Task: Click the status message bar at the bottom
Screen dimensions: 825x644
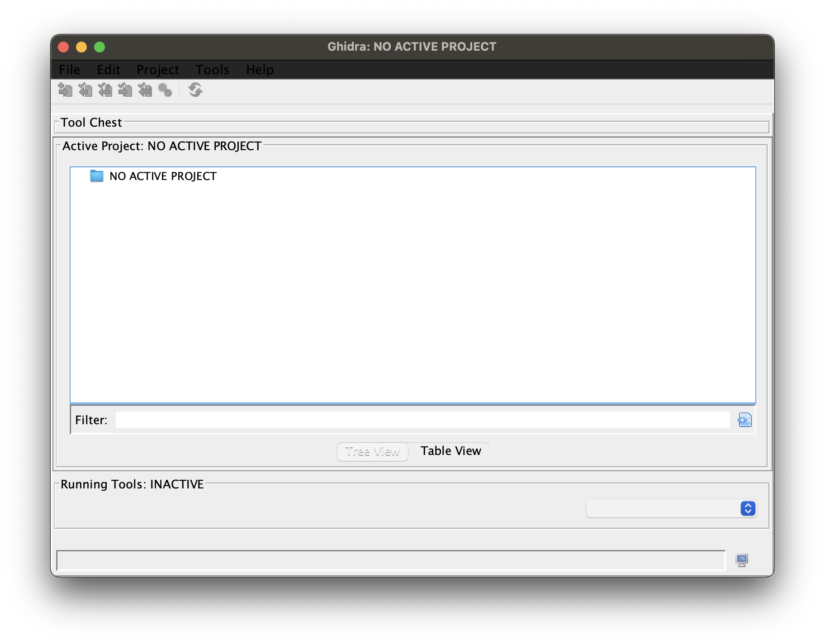Action: pyautogui.click(x=389, y=560)
